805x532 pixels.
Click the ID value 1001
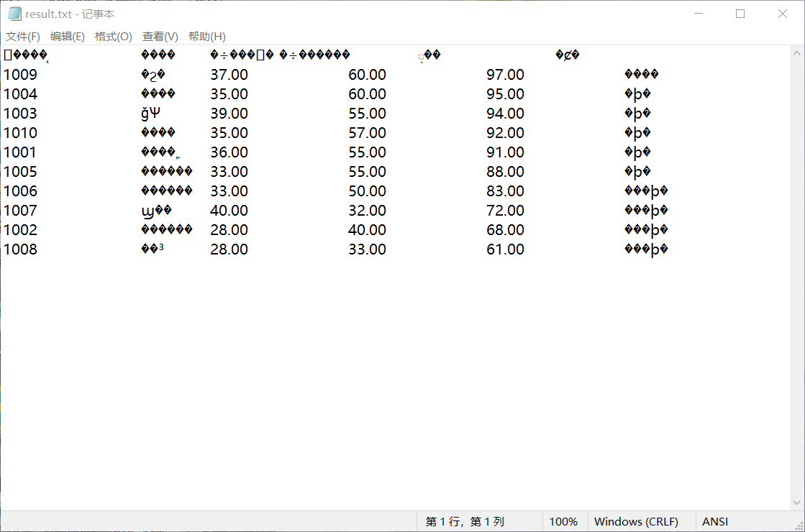click(x=20, y=152)
